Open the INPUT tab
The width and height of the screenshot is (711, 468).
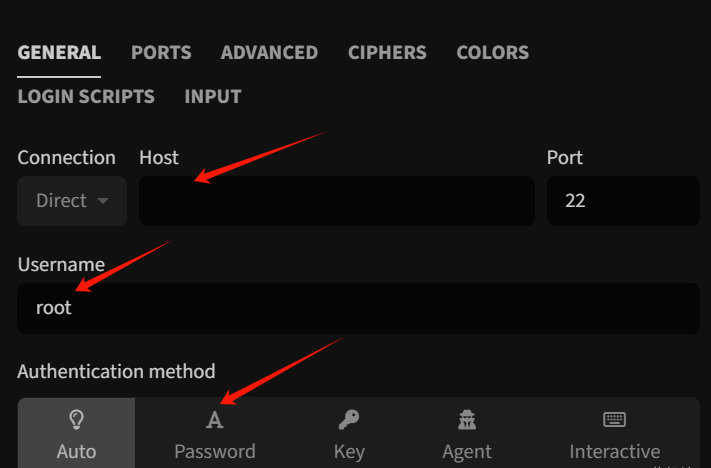click(x=213, y=97)
